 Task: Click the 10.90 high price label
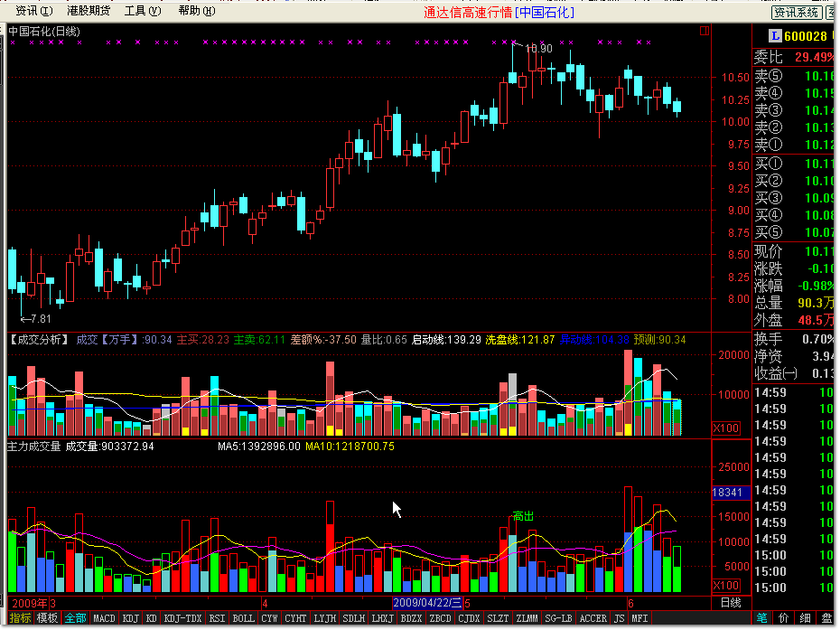point(539,49)
